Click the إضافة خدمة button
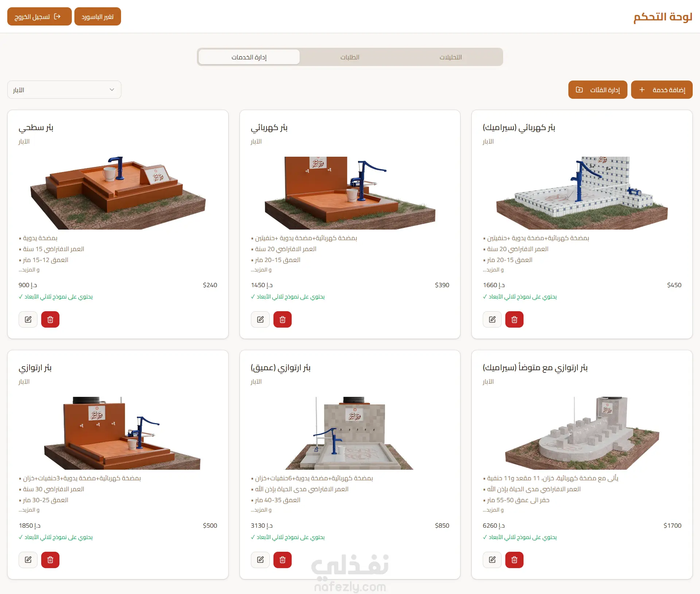 (661, 90)
